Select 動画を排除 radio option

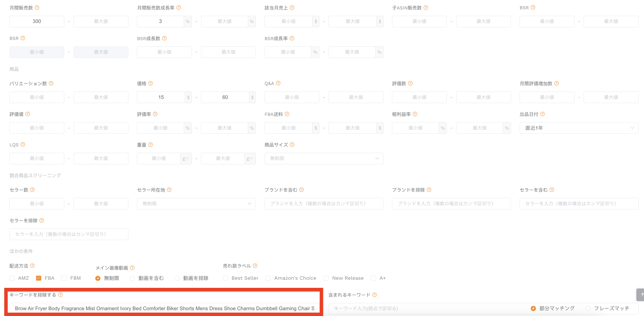tap(177, 278)
